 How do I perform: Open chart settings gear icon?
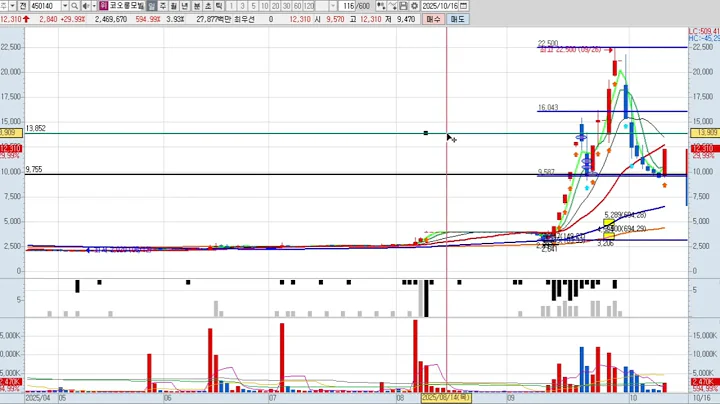pyautogui.click(x=414, y=6)
